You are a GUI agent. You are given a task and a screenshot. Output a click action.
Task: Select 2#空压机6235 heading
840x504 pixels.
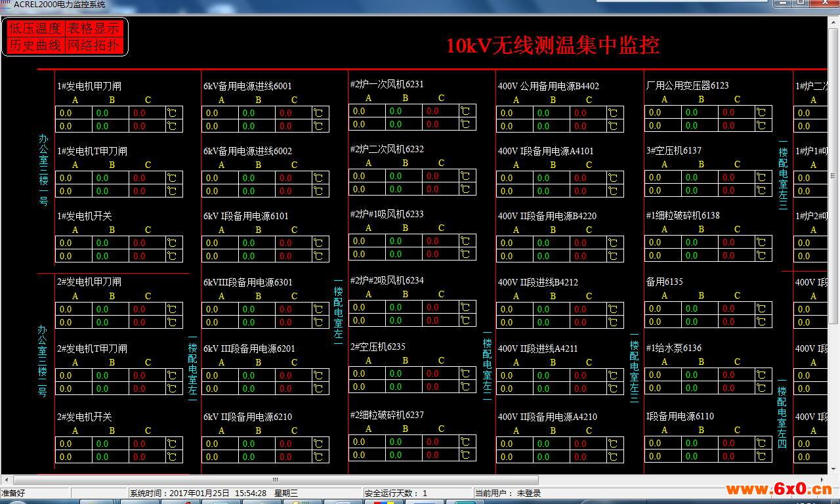click(377, 346)
